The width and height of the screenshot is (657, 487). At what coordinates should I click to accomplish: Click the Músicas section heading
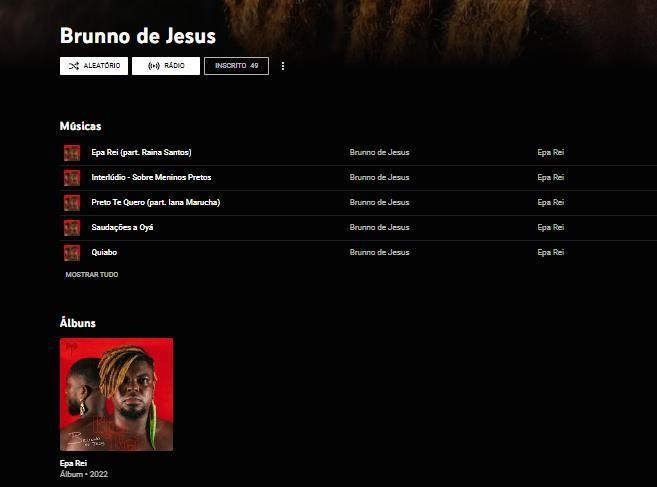click(x=80, y=126)
